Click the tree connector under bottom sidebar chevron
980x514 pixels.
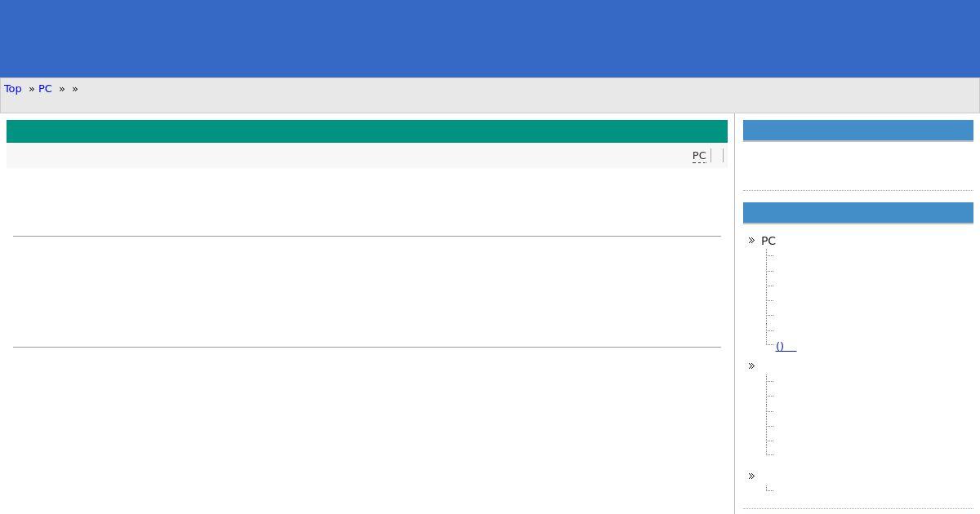click(770, 488)
